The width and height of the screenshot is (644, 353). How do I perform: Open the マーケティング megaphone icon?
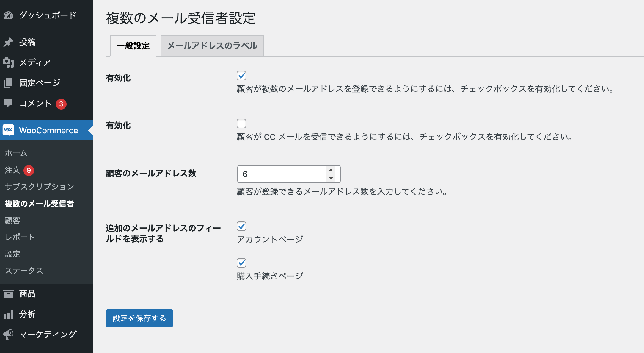[8, 335]
